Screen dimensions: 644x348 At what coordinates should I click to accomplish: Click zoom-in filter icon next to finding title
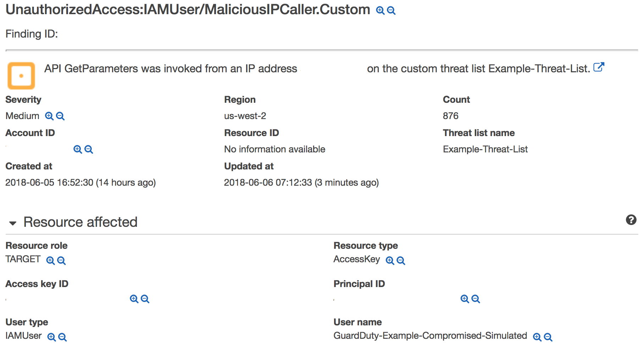tap(380, 11)
